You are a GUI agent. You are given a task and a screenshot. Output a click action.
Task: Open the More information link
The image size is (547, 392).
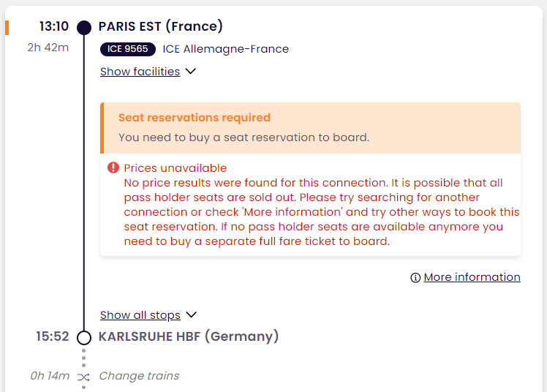(472, 277)
